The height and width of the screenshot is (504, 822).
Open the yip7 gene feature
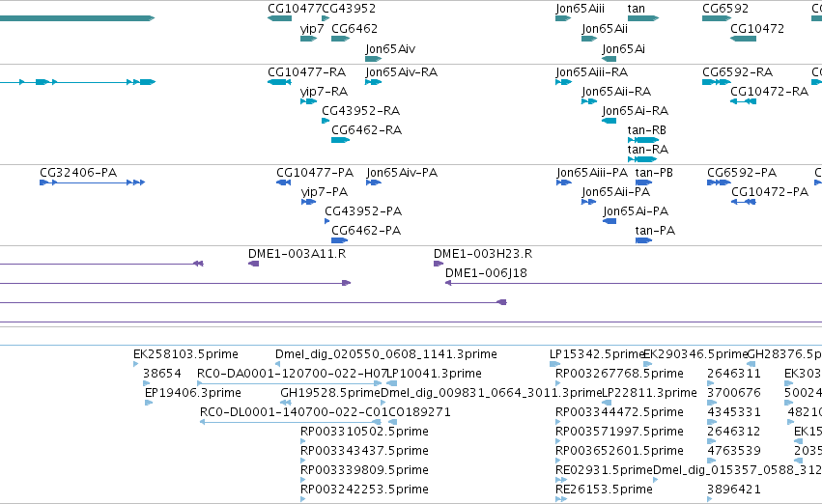309,39
